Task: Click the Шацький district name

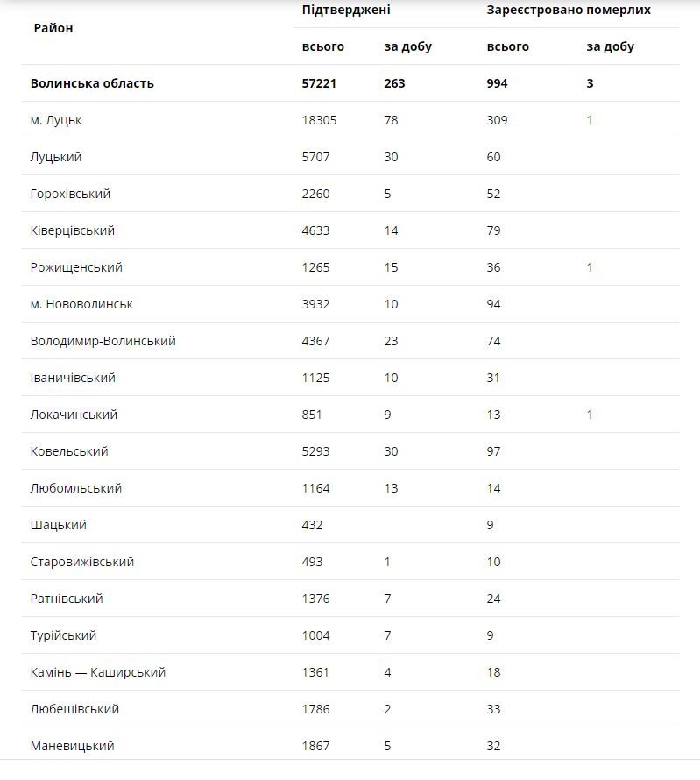Action: 58,525
